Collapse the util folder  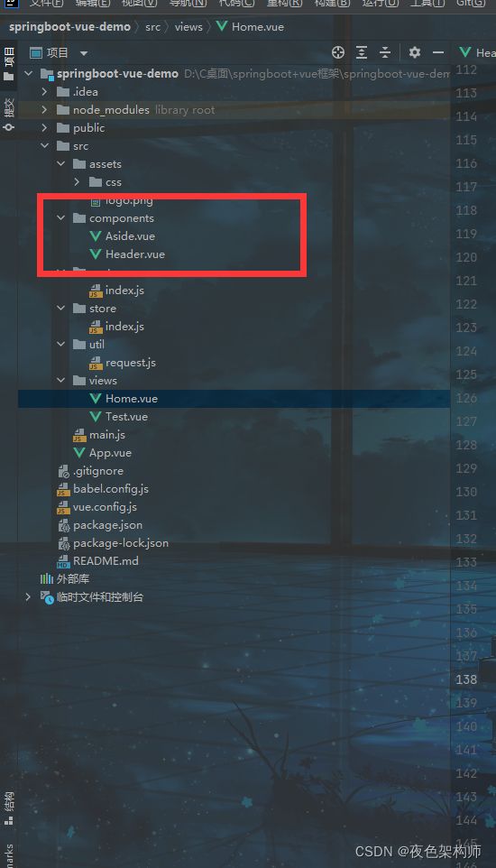tap(61, 345)
